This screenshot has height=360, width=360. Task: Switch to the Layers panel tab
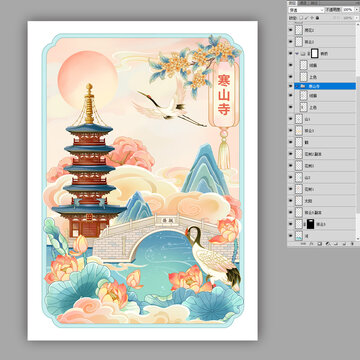(x=292, y=3)
